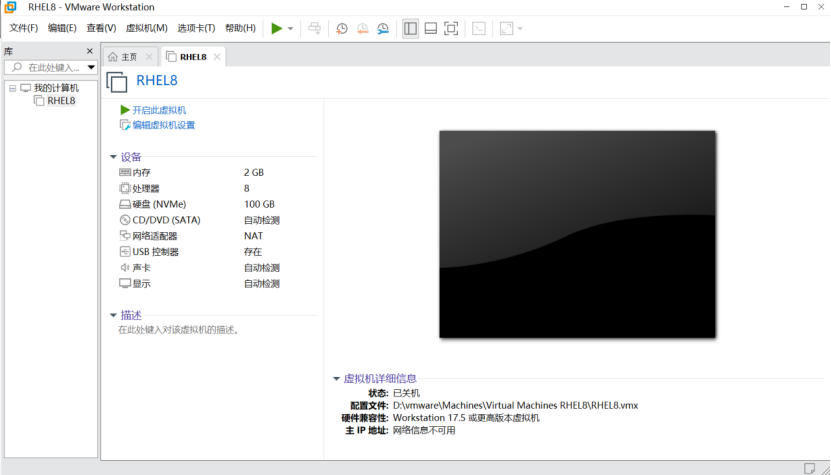Click the disk icon beside 硬盘 (NVMe)
This screenshot has height=475, width=831.
point(125,205)
